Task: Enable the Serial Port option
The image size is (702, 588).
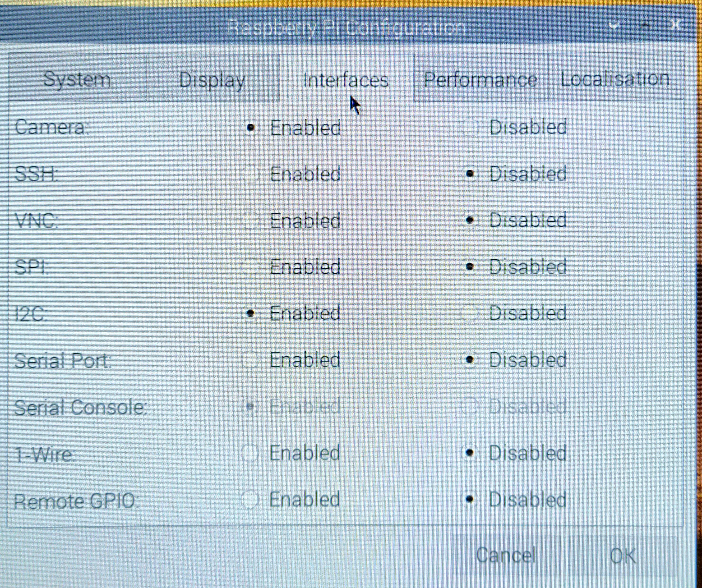Action: pos(250,360)
